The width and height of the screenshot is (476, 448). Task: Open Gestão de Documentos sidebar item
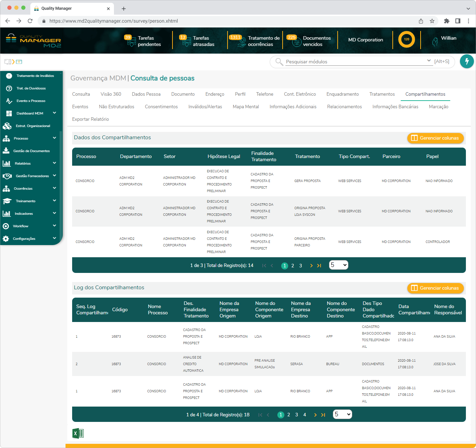coord(31,151)
